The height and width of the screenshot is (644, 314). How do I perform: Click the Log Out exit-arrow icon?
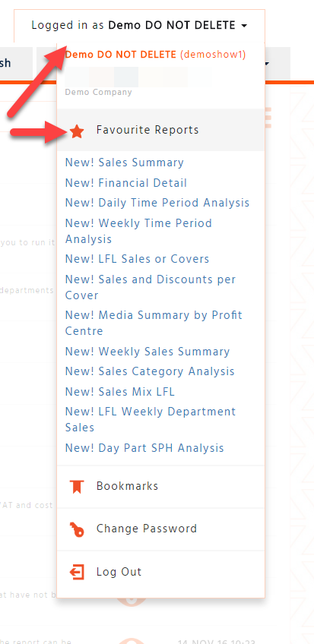[77, 572]
